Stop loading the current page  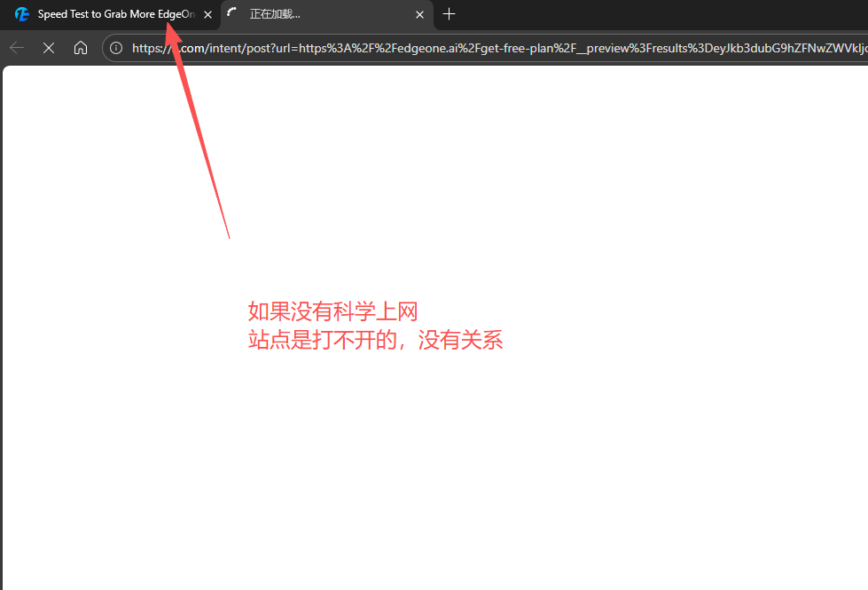point(49,48)
